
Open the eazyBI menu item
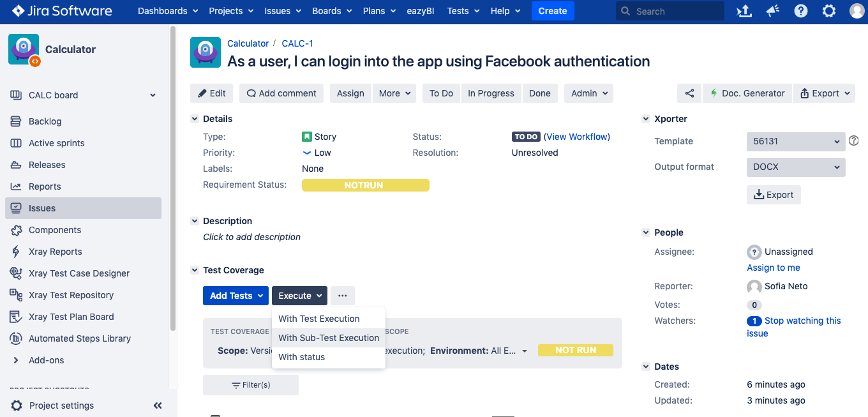(421, 11)
